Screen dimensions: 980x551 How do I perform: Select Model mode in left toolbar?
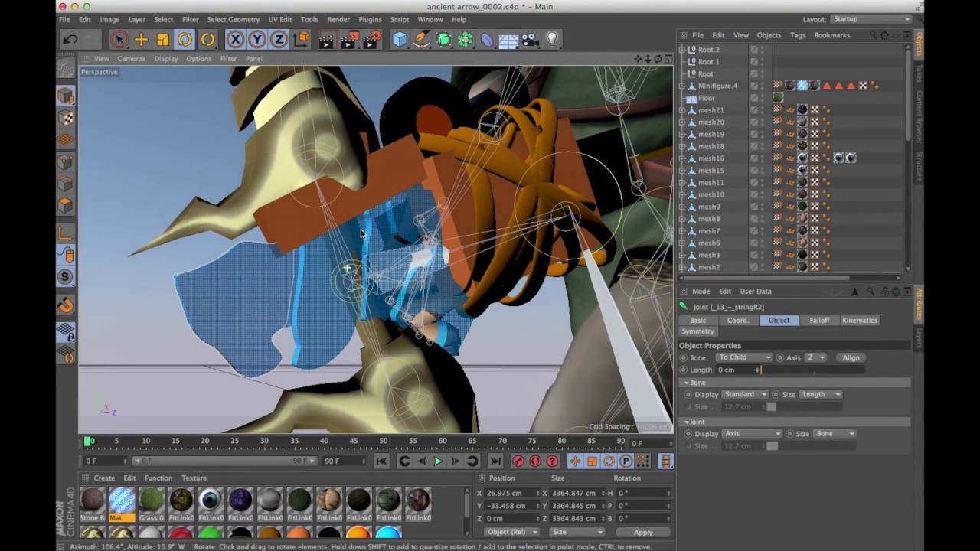tap(66, 96)
